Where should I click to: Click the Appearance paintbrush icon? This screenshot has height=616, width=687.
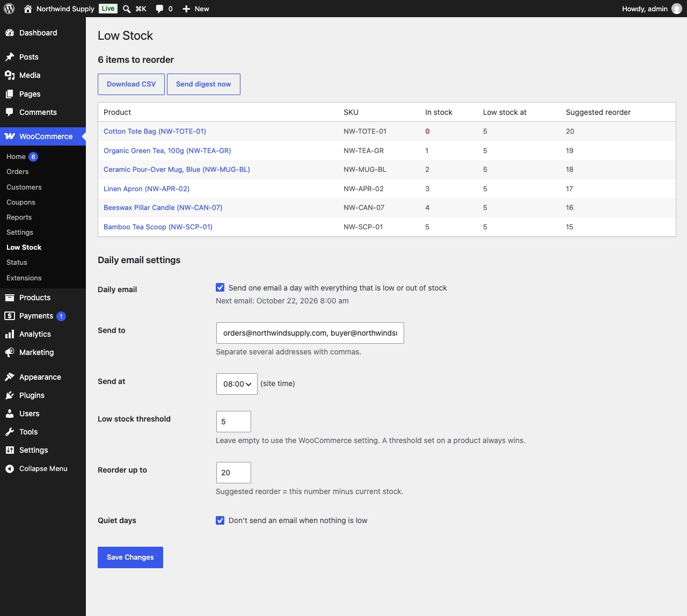10,377
